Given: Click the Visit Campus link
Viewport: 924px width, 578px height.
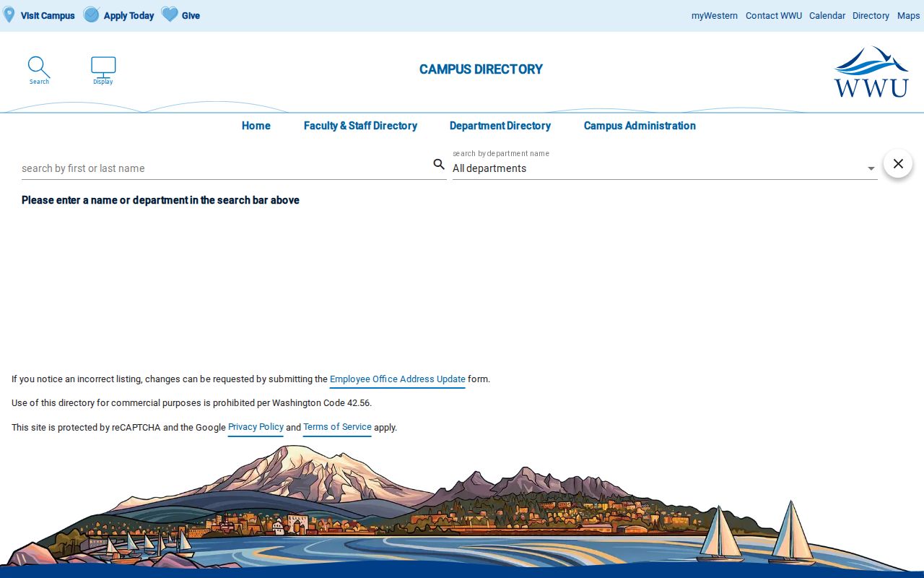Looking at the screenshot, I should [x=48, y=15].
